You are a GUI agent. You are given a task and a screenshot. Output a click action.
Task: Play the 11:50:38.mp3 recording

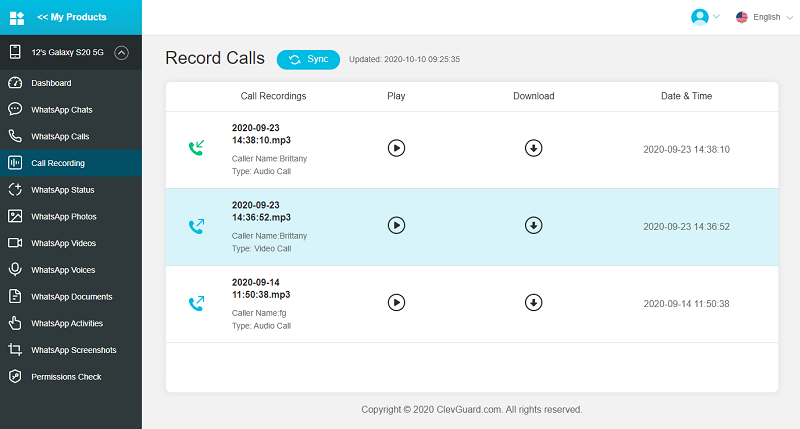tap(396, 302)
